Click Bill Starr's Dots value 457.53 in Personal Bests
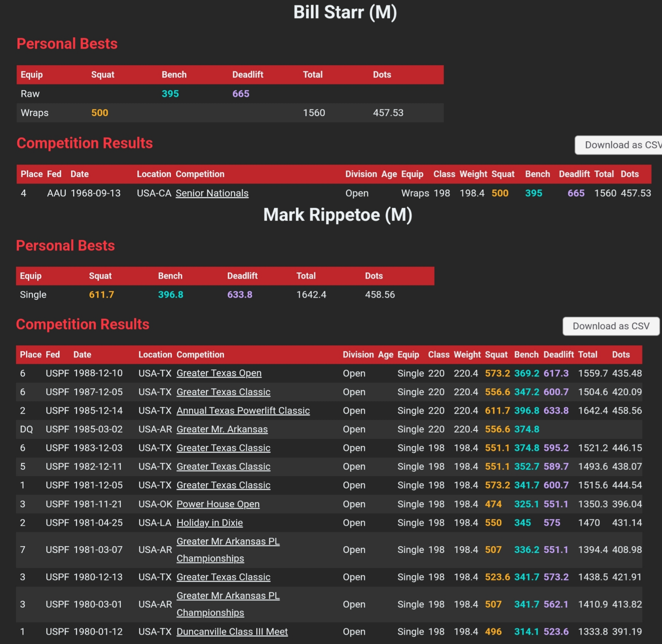Viewport: 662px width, 644px height. [388, 113]
